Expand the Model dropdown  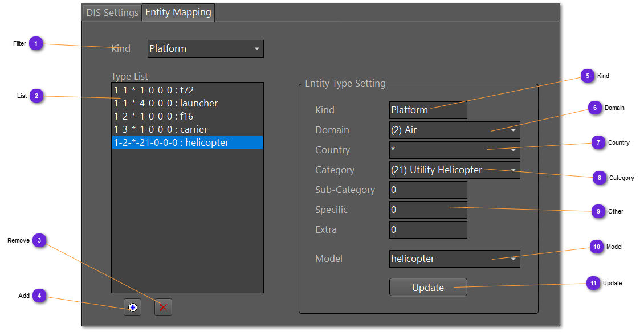click(x=454, y=259)
